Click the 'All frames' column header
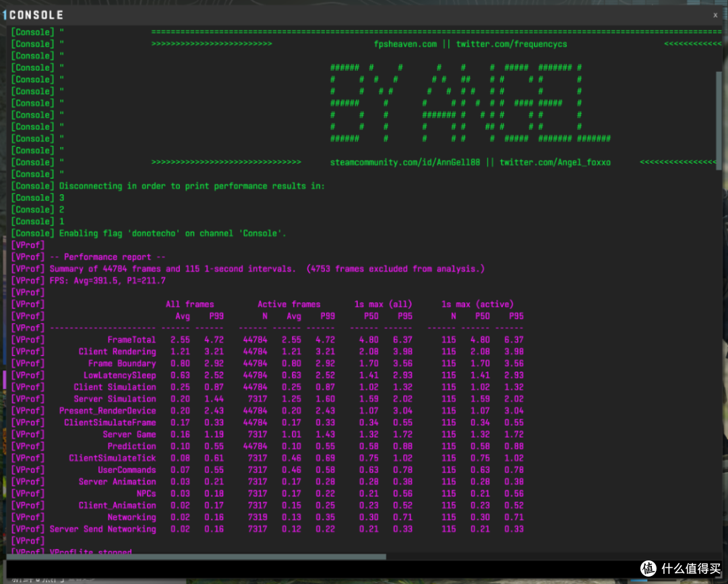Screen dimensions: 728x584 click(x=189, y=304)
